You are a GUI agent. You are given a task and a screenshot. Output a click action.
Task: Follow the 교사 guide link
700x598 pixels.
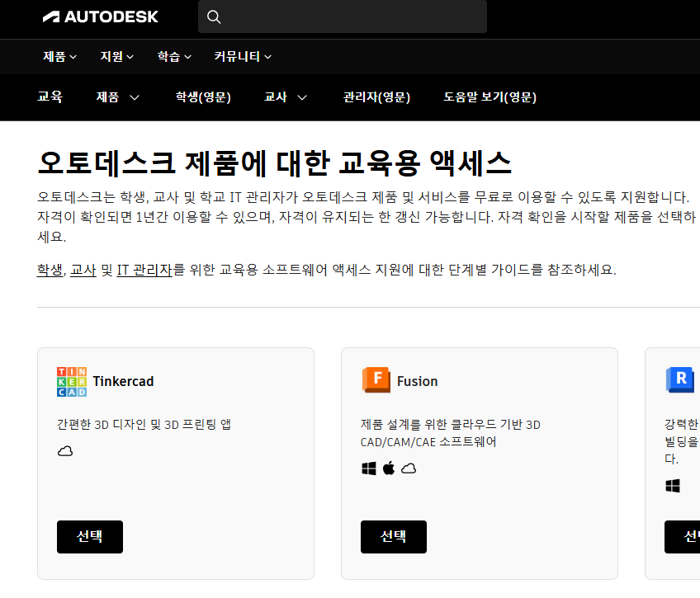83,270
